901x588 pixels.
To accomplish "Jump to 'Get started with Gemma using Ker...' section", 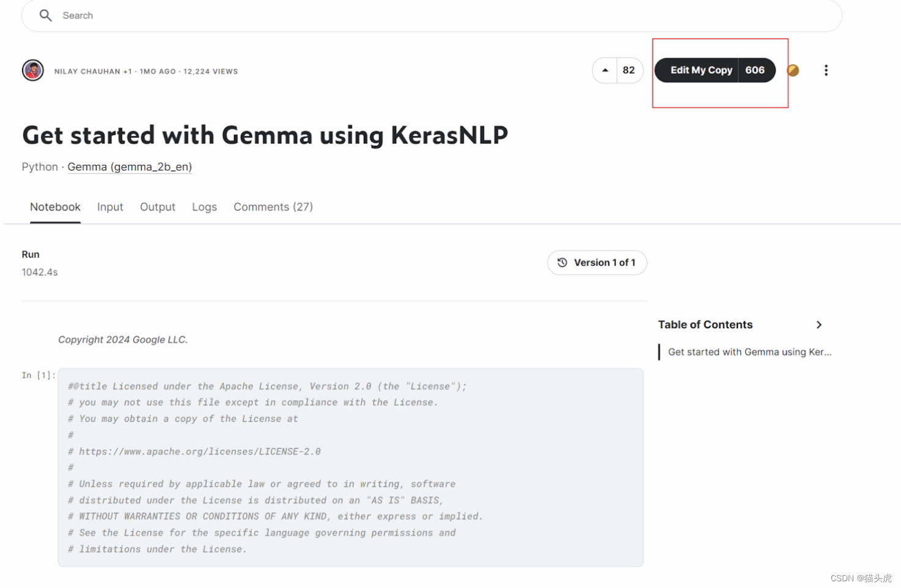I will click(749, 352).
